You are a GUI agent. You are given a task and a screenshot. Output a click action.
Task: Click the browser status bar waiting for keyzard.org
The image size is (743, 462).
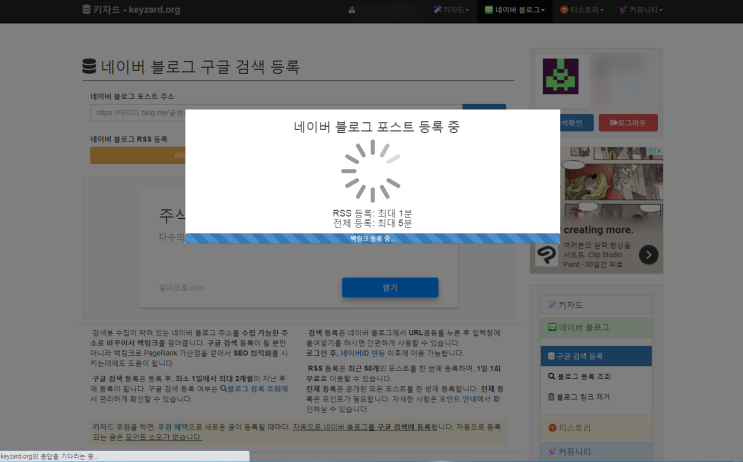(x=125, y=456)
